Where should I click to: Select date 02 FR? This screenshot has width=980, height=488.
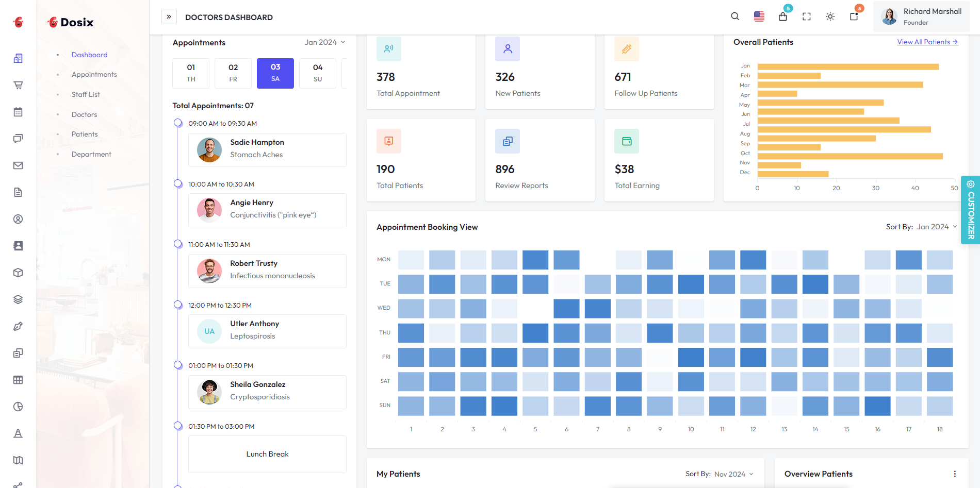coord(233,73)
